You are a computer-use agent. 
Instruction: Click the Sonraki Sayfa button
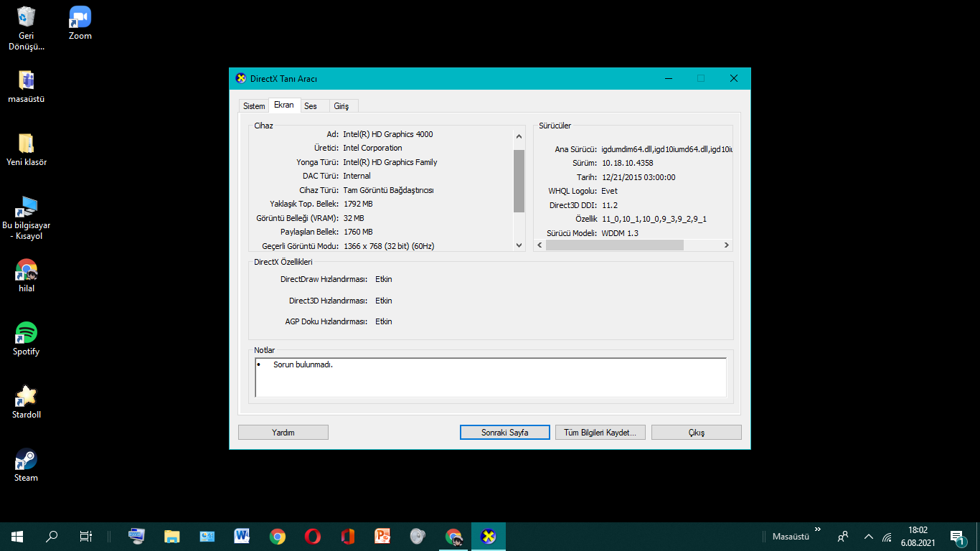(x=505, y=433)
